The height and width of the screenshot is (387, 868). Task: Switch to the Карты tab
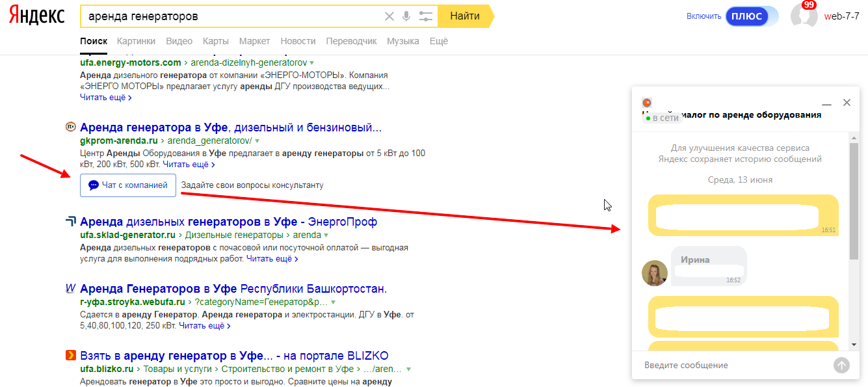pyautogui.click(x=215, y=41)
